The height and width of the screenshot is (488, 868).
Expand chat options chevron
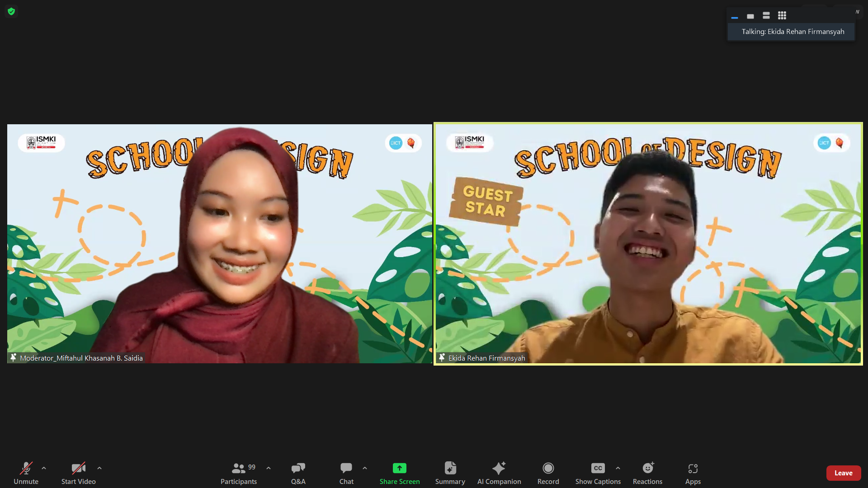coord(365,468)
